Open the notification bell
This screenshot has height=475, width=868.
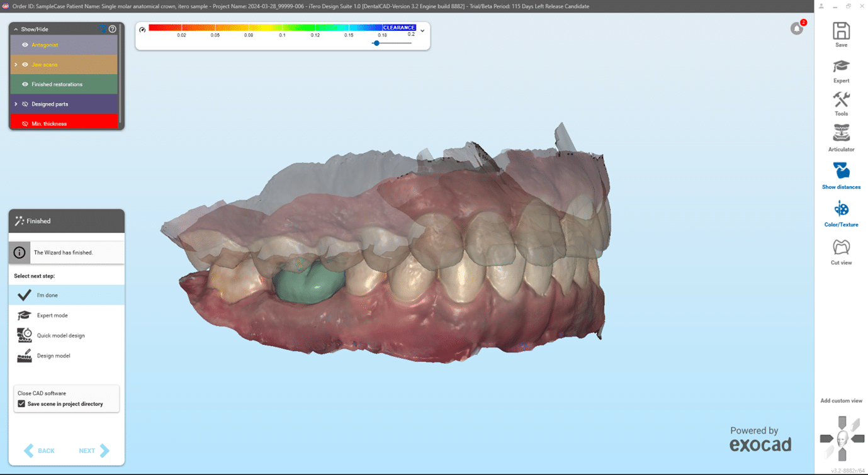(797, 29)
